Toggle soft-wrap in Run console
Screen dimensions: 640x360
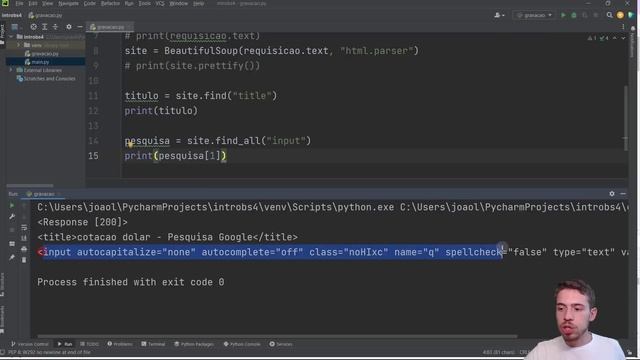[x=24, y=227]
